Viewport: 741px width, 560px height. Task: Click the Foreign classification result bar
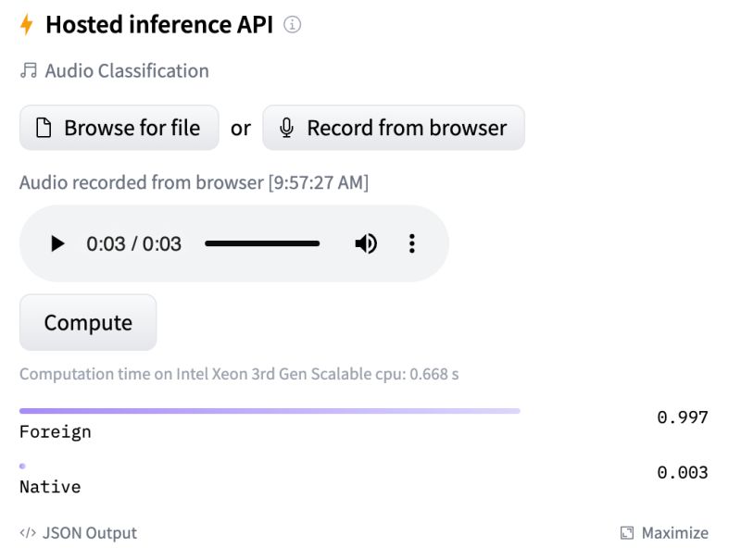pyautogui.click(x=270, y=411)
